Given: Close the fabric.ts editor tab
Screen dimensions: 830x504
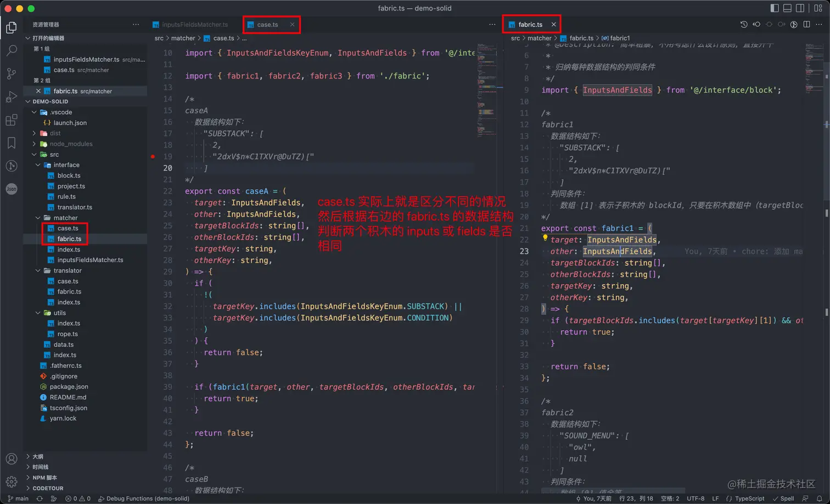Looking at the screenshot, I should pyautogui.click(x=553, y=25).
